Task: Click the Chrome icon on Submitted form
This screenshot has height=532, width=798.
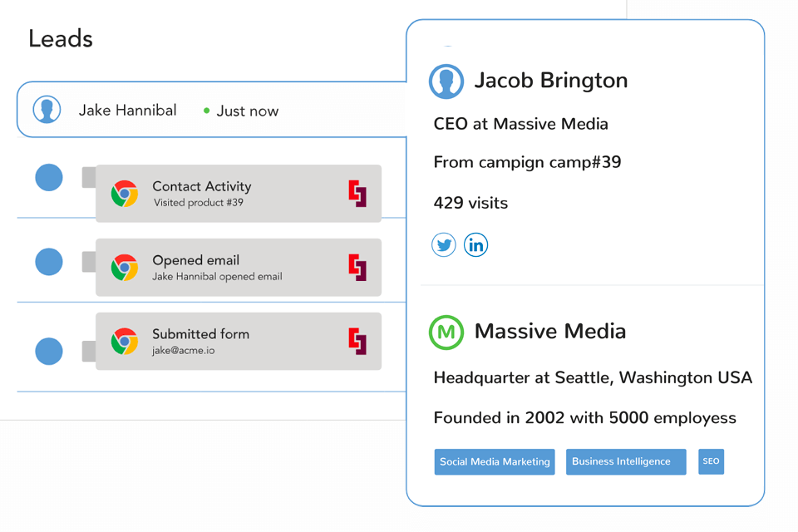Action: (x=125, y=342)
